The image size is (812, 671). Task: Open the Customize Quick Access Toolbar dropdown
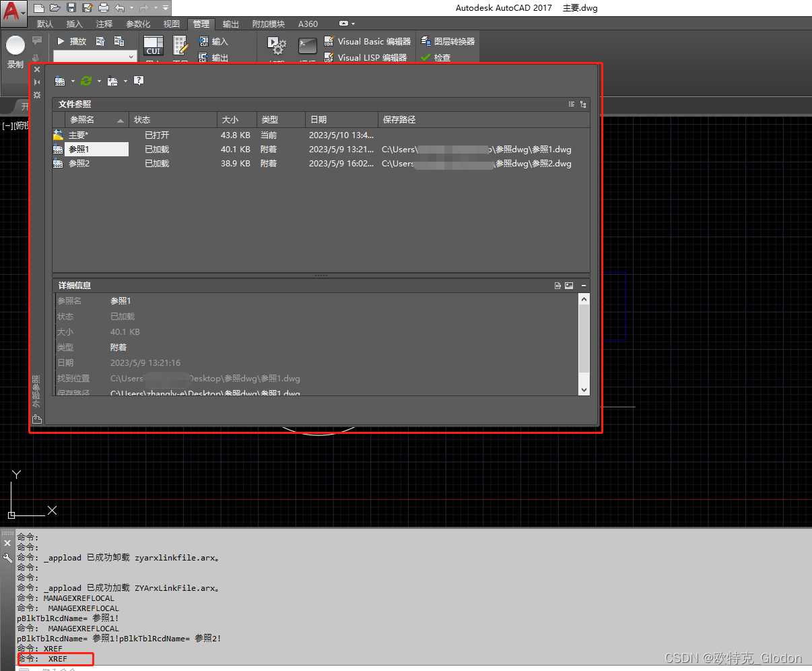pos(166,8)
